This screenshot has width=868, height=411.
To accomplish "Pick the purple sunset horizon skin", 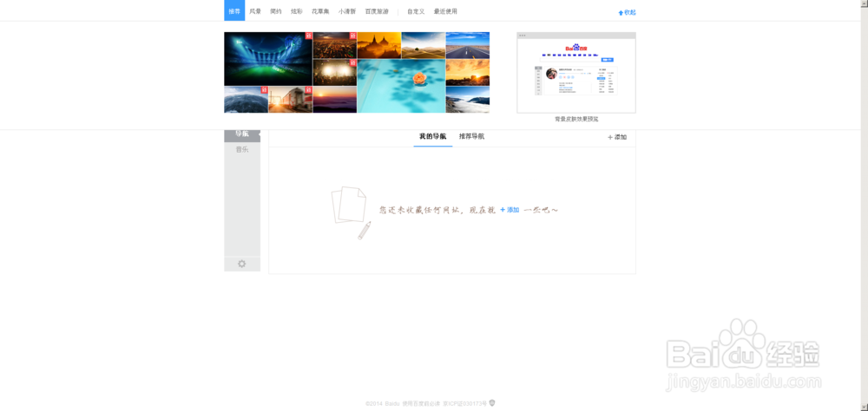I will 334,100.
